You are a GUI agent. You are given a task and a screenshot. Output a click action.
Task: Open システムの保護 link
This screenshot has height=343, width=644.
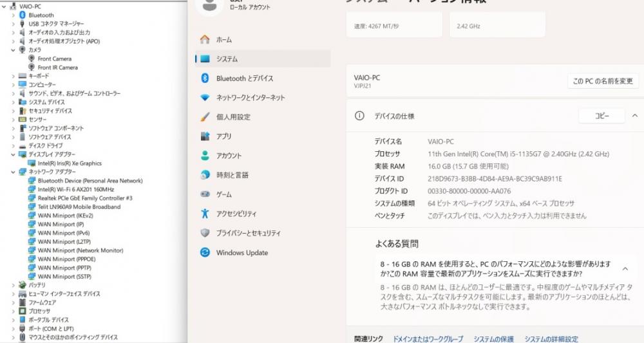[494, 339]
